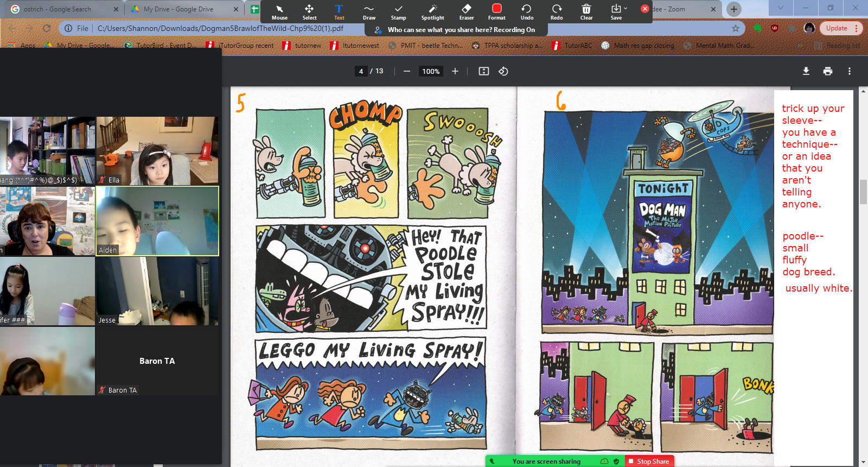This screenshot has width=868, height=467.
Task: Download the PDF file
Action: point(806,71)
